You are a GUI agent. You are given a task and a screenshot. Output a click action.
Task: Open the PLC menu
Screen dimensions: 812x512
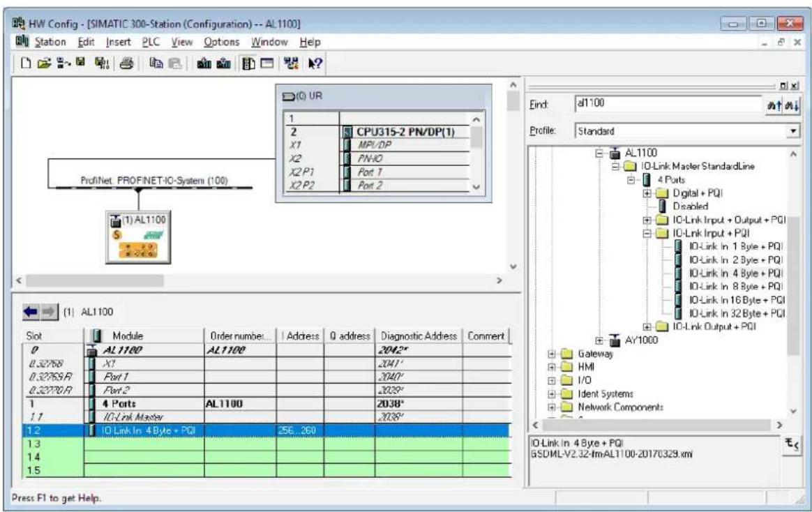(x=151, y=42)
